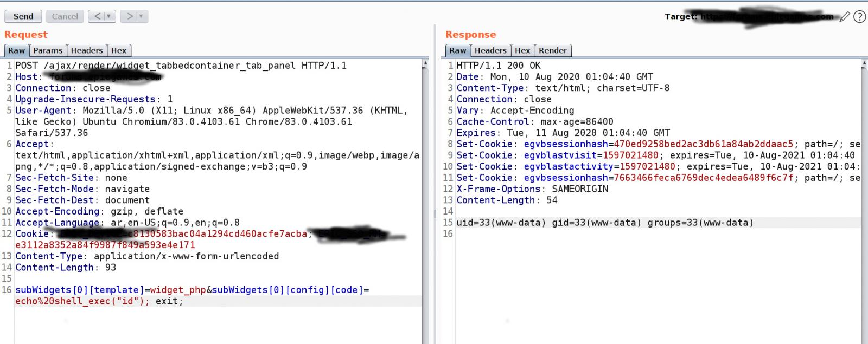Click the subWidgets[0][template] body parameter
Viewport: 868px width, 344px height.
pos(111,290)
